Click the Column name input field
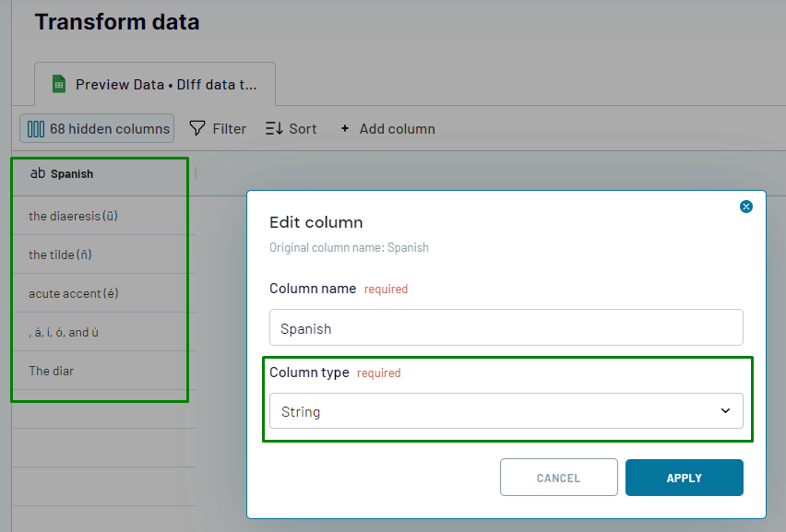Viewport: 786px width, 532px height. (x=506, y=327)
